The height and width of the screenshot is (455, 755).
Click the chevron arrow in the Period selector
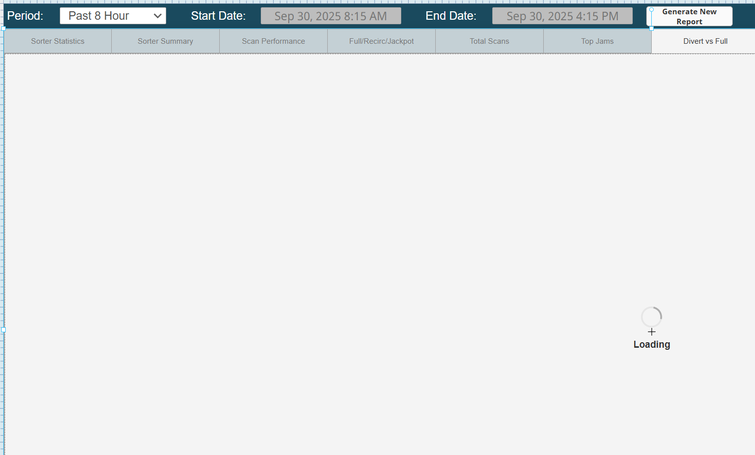158,16
